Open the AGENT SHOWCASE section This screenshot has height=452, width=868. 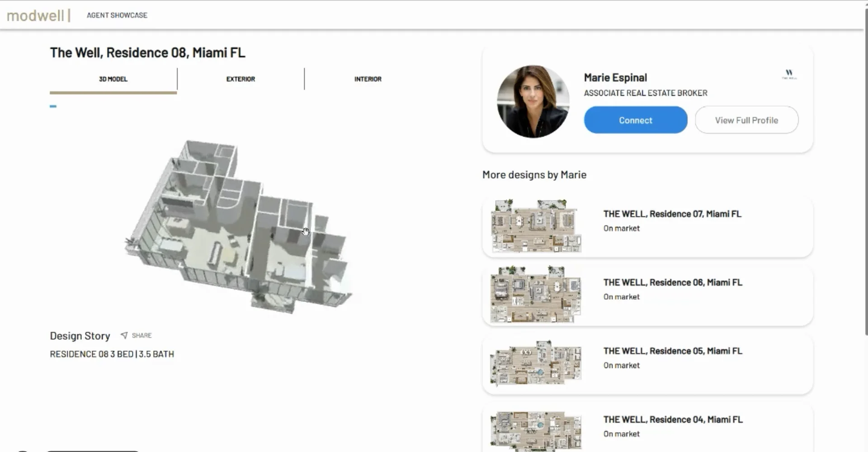(x=117, y=15)
